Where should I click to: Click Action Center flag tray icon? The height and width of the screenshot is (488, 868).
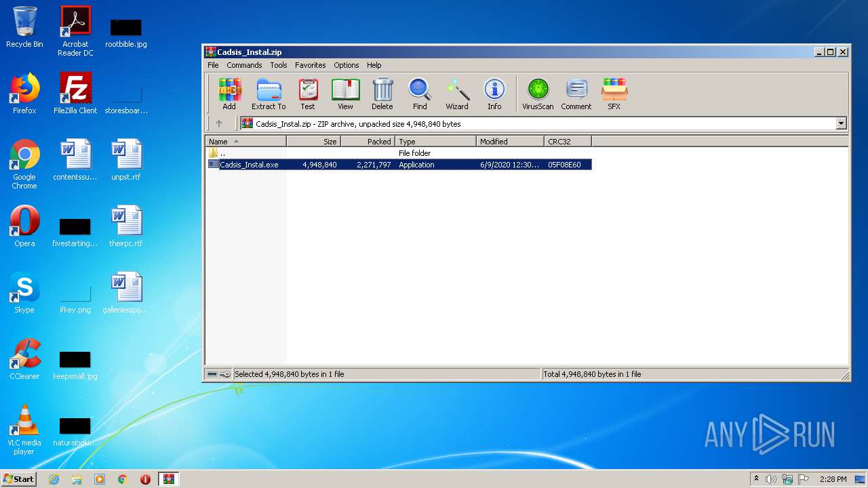coord(804,479)
